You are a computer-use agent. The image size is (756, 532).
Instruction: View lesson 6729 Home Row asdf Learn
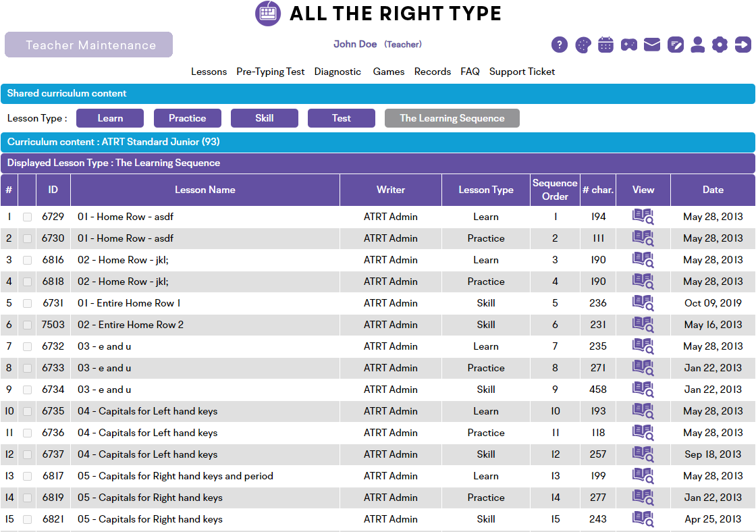643,217
